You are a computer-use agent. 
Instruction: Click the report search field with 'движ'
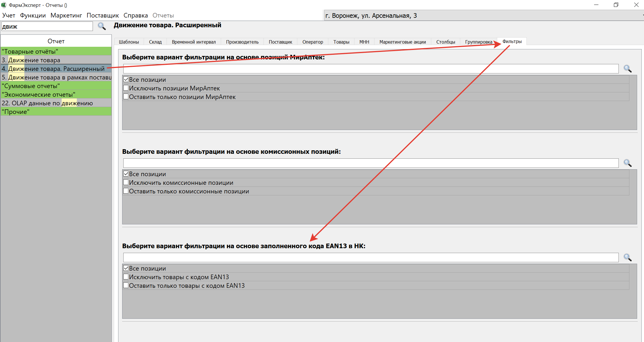click(47, 26)
